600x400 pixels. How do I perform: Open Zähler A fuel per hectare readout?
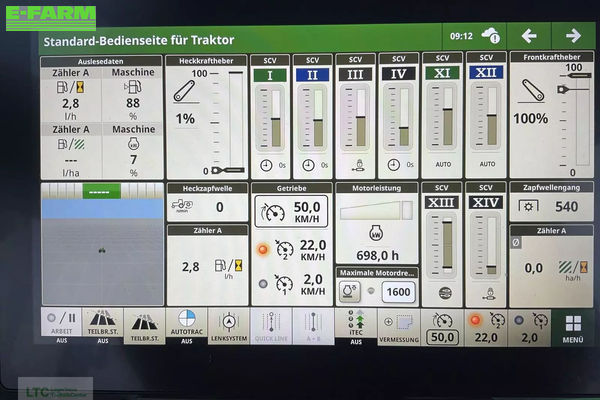click(71, 152)
